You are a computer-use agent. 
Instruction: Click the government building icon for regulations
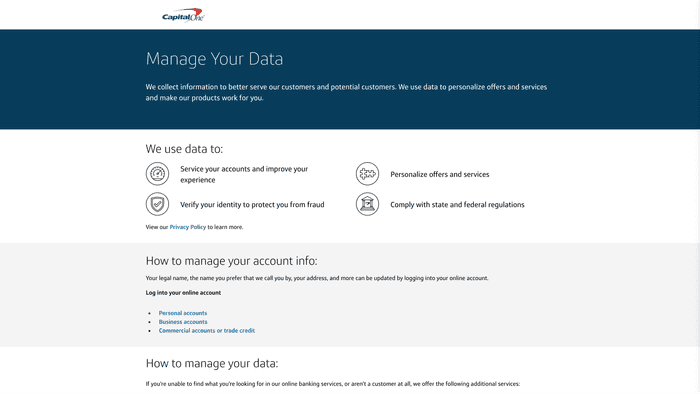tap(367, 204)
